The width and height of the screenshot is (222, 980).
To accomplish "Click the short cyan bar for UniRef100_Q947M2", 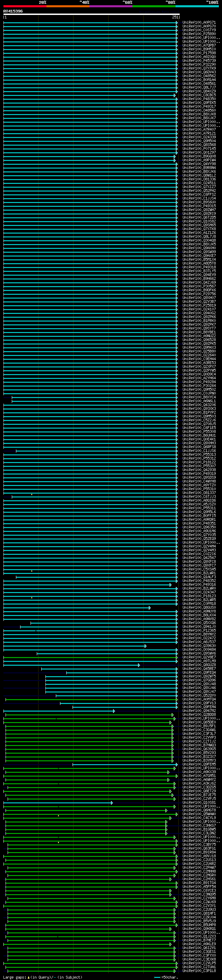I will click(59, 711).
